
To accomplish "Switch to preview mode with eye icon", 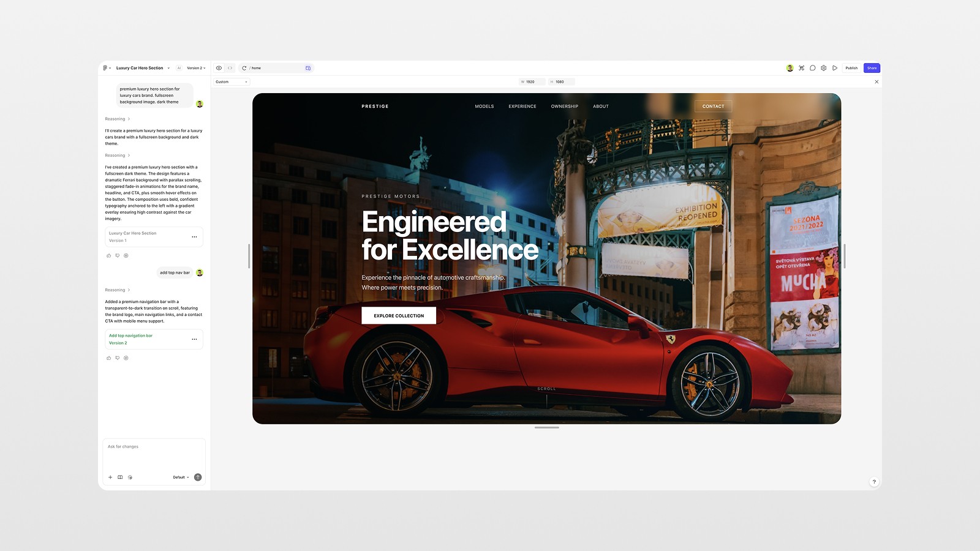I will click(x=219, y=68).
